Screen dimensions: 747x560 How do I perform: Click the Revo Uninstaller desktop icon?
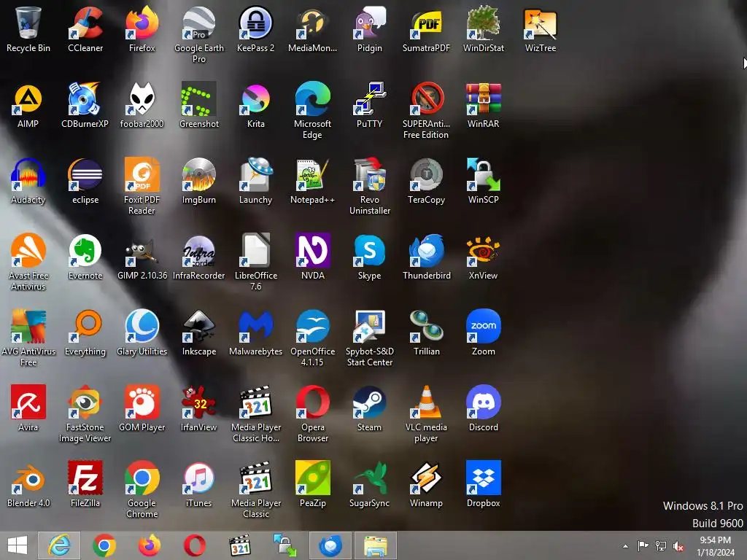(370, 186)
